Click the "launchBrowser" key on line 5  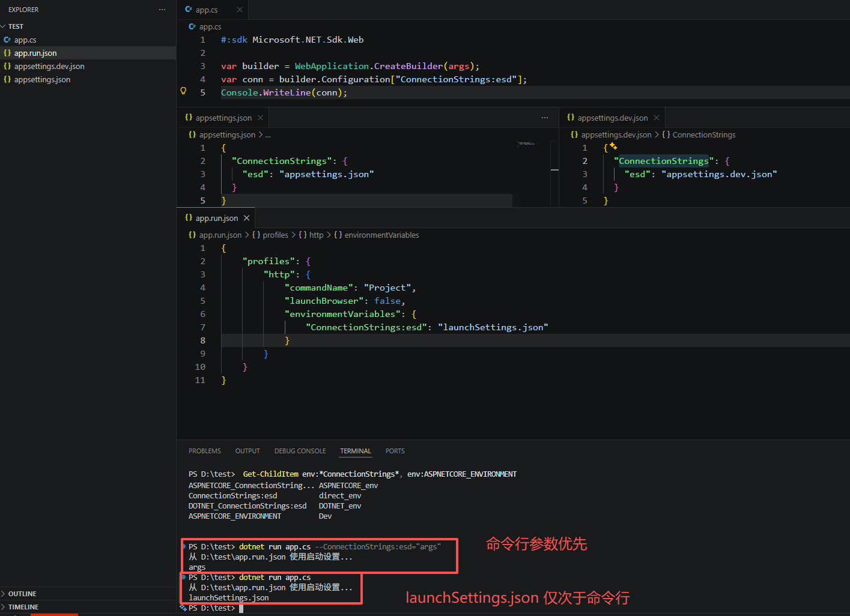pos(324,301)
